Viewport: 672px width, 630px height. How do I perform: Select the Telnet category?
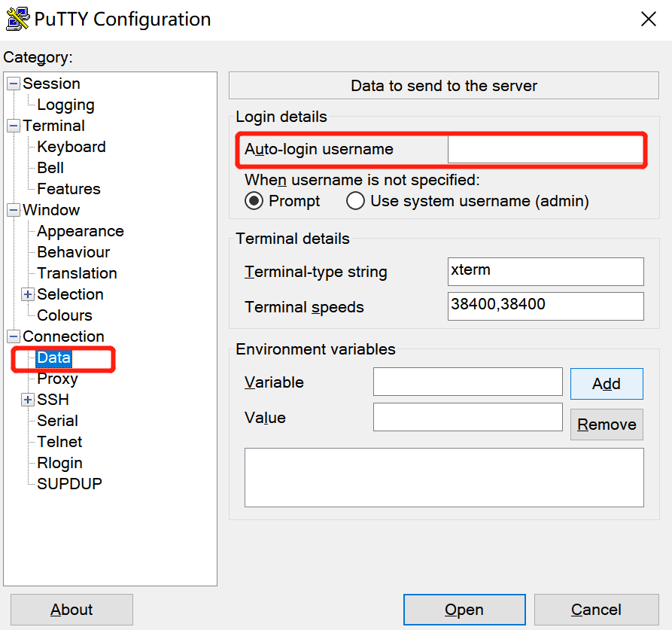click(59, 442)
